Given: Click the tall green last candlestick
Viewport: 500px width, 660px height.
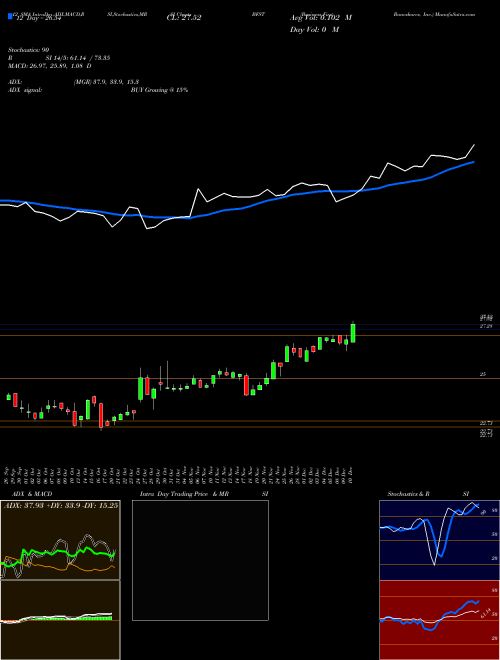Looking at the screenshot, I should [x=353, y=333].
